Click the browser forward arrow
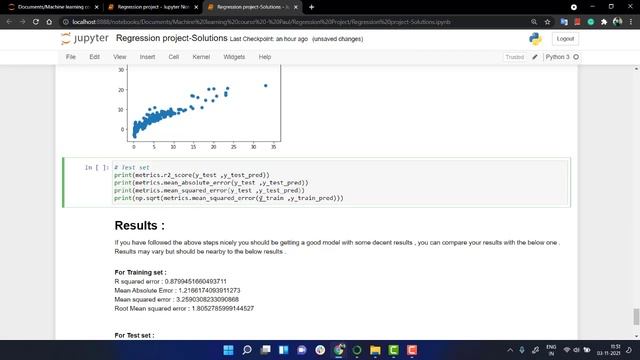640x360 pixels. point(22,22)
